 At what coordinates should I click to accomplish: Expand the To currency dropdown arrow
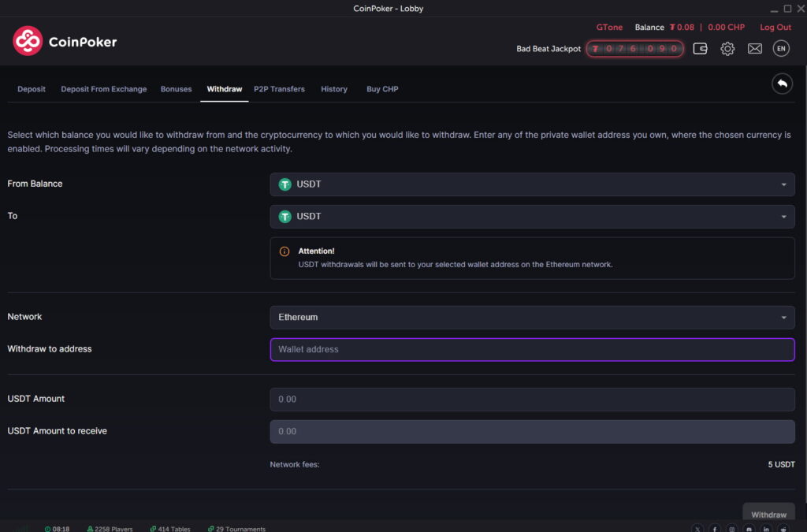[x=783, y=217]
